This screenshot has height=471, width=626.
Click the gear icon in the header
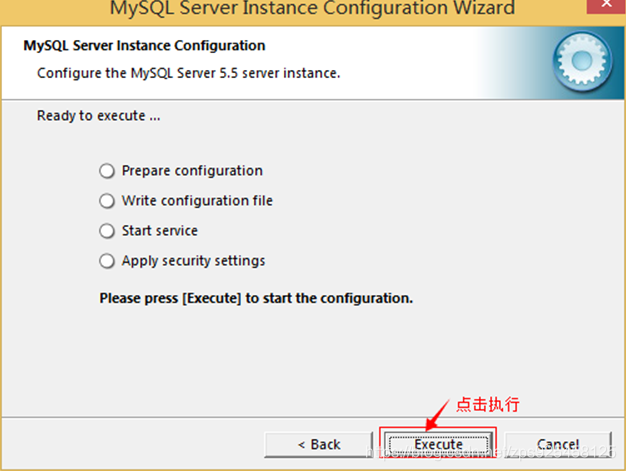582,61
